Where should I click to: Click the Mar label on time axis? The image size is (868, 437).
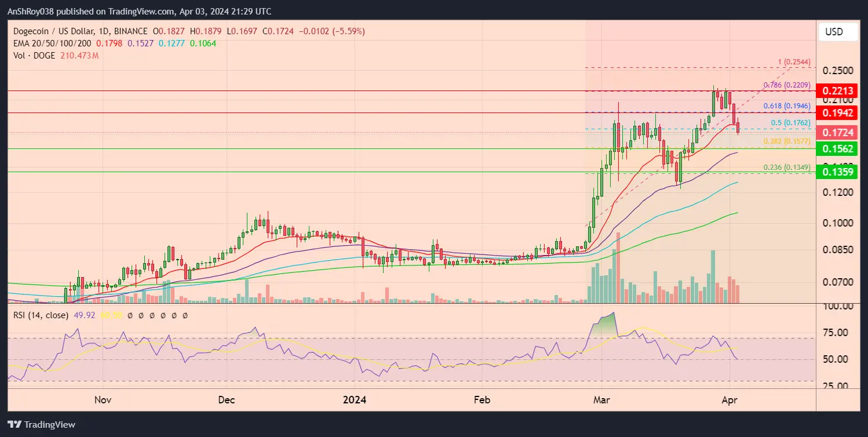tap(601, 400)
